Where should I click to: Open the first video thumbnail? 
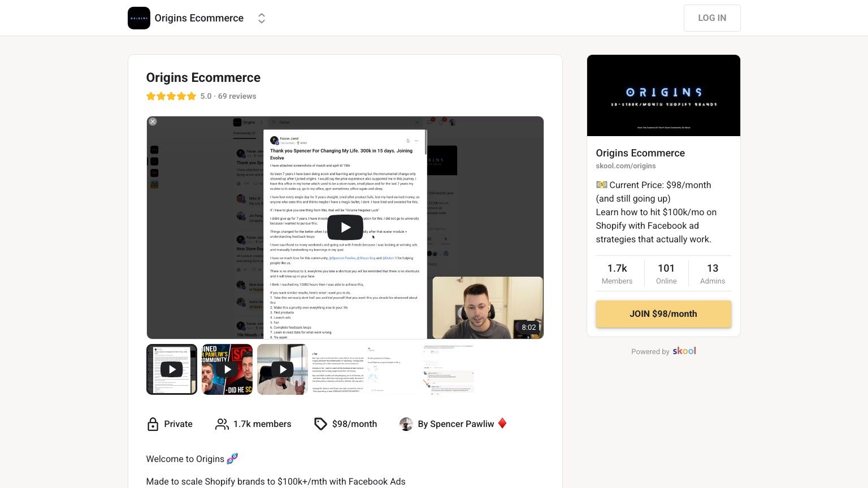pyautogui.click(x=172, y=369)
